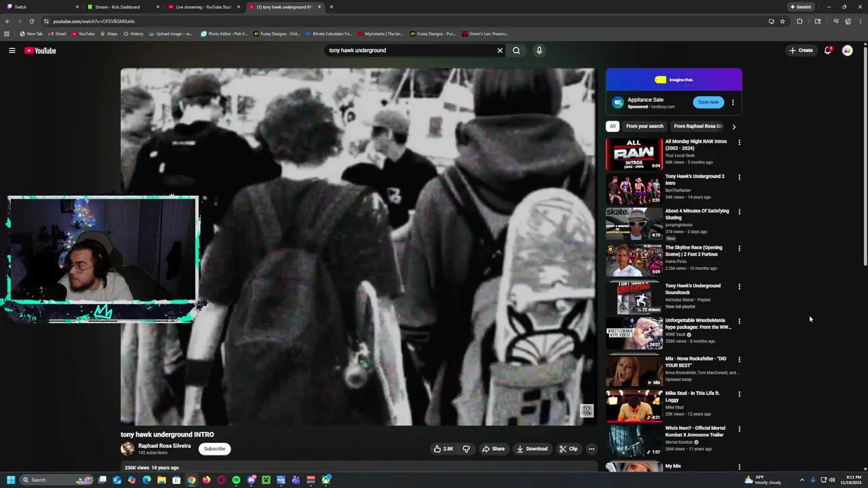Subscribe to Raphael Rosa Silveira
The width and height of the screenshot is (868, 488).
[214, 449]
